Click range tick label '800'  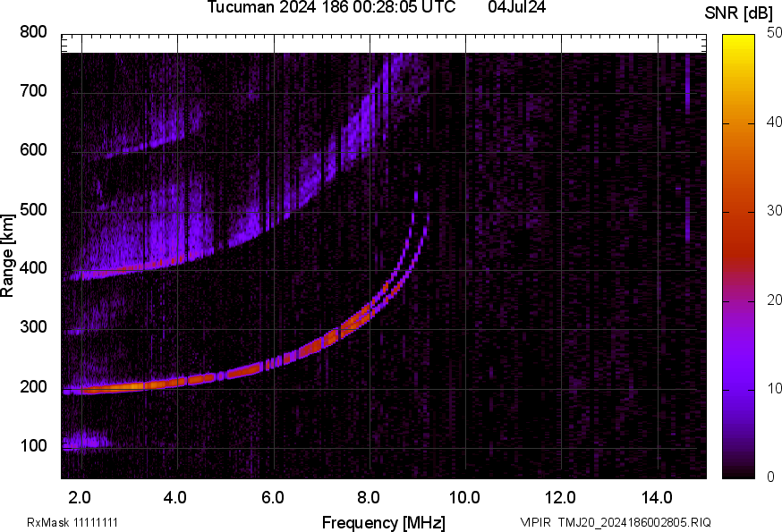[x=33, y=32]
